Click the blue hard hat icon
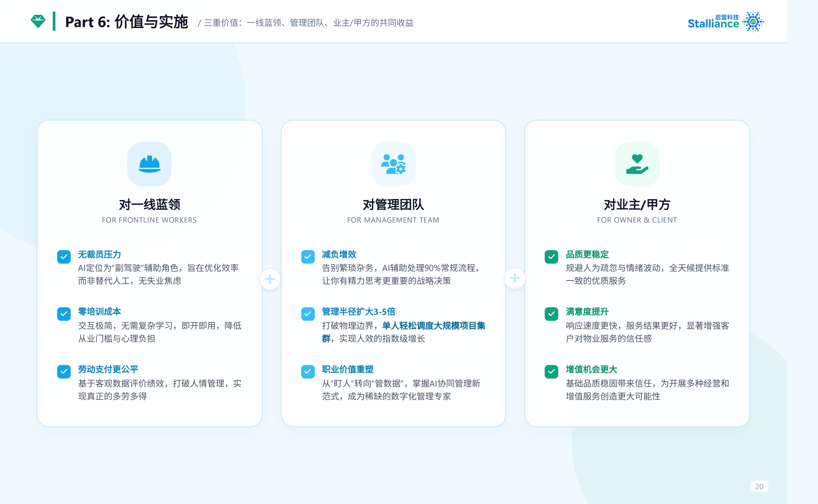The width and height of the screenshot is (818, 504). click(x=149, y=164)
